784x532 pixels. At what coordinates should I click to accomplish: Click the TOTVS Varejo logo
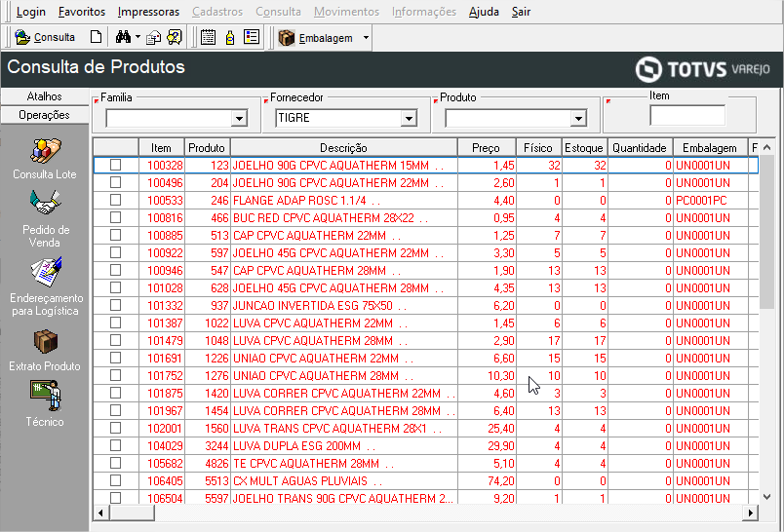pos(702,69)
